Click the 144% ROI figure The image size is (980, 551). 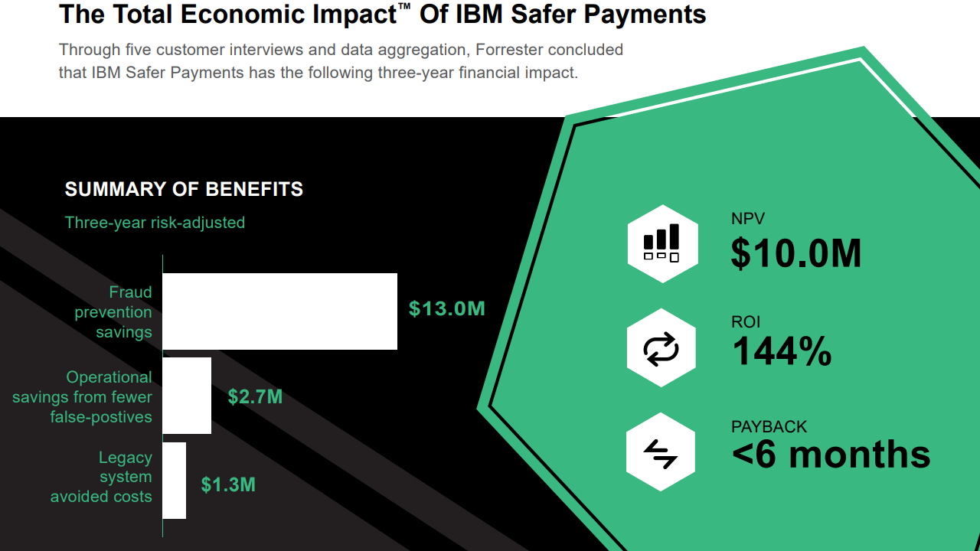tap(782, 351)
